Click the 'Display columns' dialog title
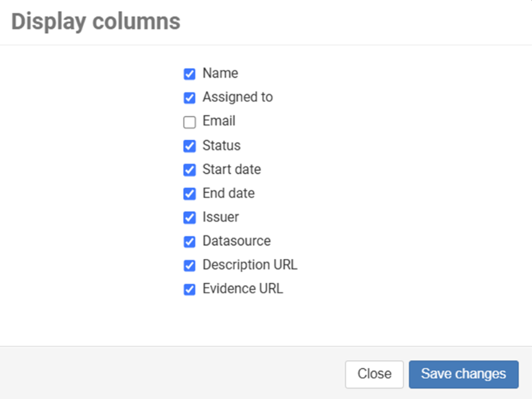This screenshot has width=532, height=399. [95, 22]
